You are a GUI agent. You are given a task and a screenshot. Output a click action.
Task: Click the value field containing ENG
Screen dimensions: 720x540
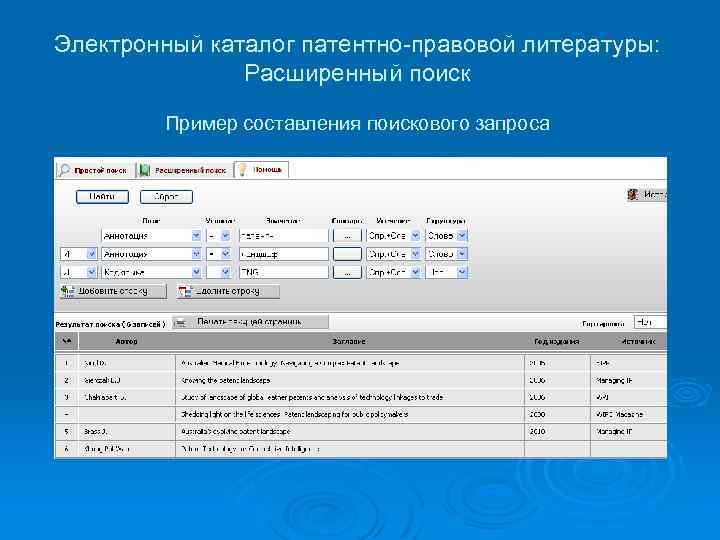(x=284, y=272)
